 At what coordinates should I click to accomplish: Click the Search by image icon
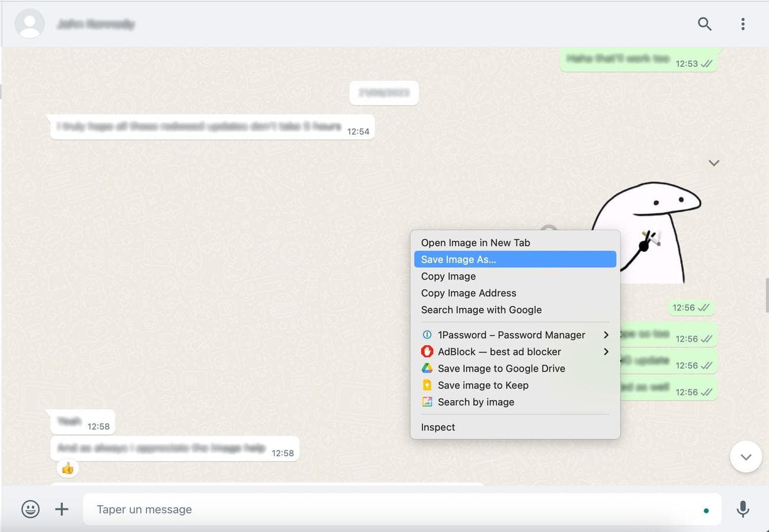pyautogui.click(x=427, y=402)
